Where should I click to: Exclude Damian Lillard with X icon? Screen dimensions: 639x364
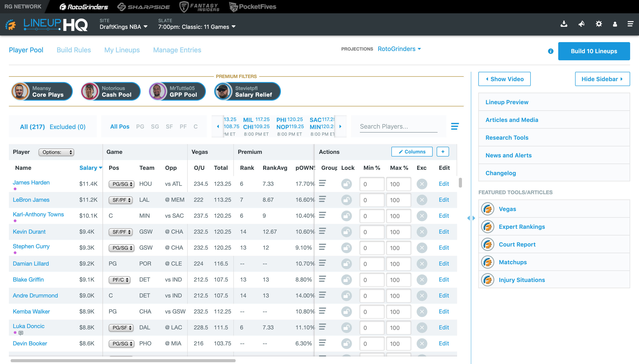pyautogui.click(x=422, y=264)
